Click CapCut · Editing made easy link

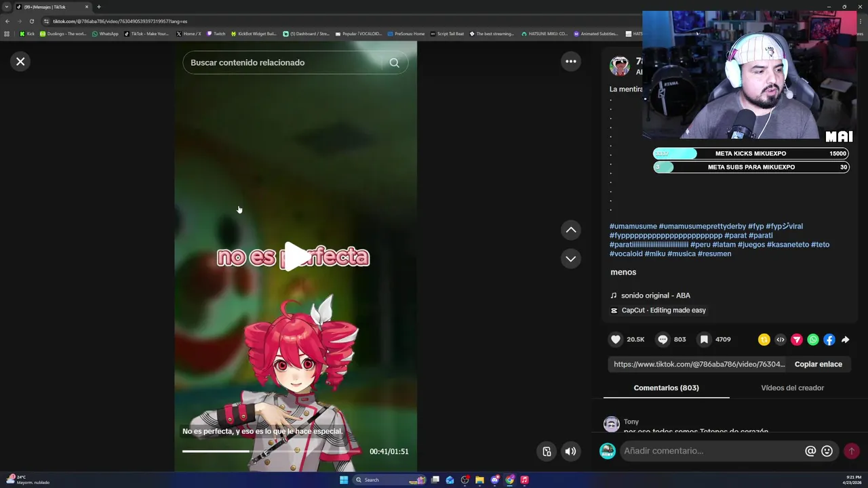point(658,310)
